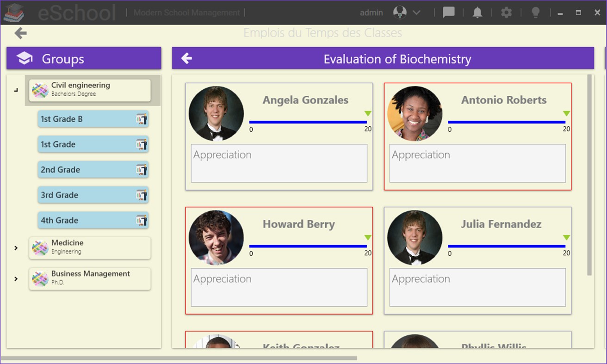Collapse the Civil engineering group
This screenshot has width=607, height=364.
coord(15,90)
